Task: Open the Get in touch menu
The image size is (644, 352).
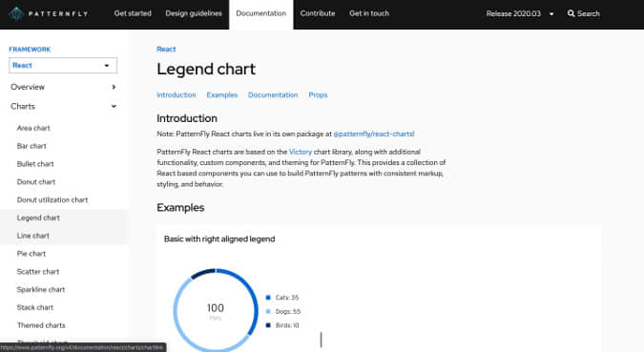Action: pos(369,13)
